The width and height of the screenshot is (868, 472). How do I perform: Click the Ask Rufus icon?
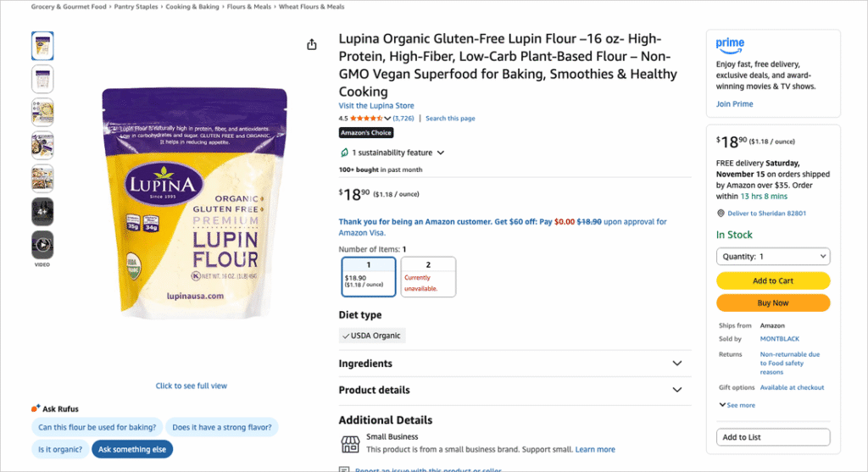click(x=36, y=408)
